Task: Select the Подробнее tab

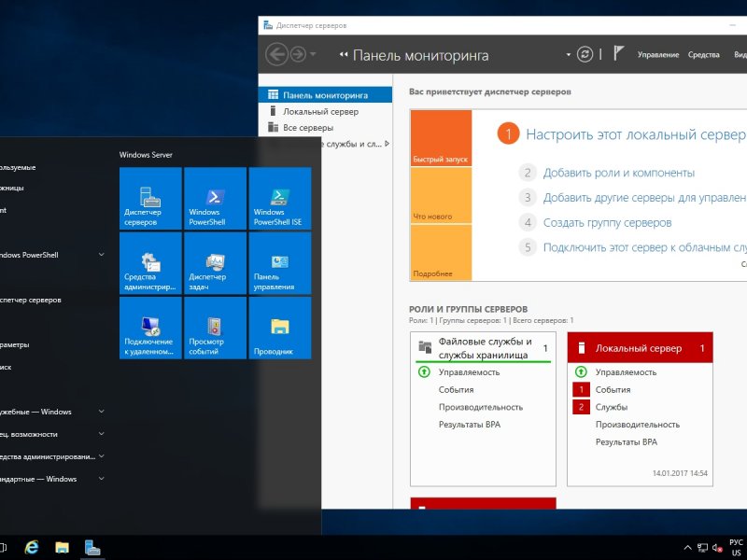Action: (x=441, y=252)
